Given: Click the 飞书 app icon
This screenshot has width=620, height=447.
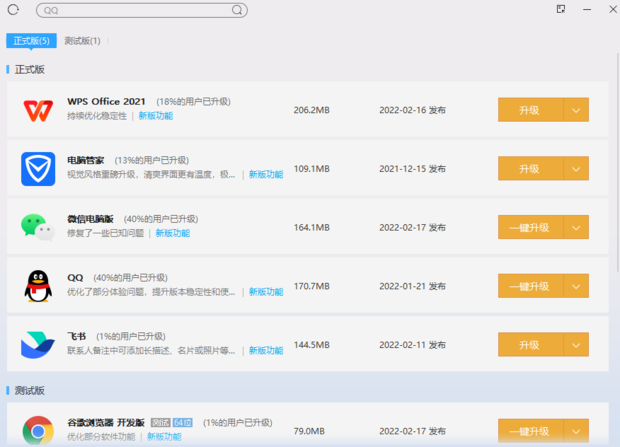Looking at the screenshot, I should (x=38, y=345).
